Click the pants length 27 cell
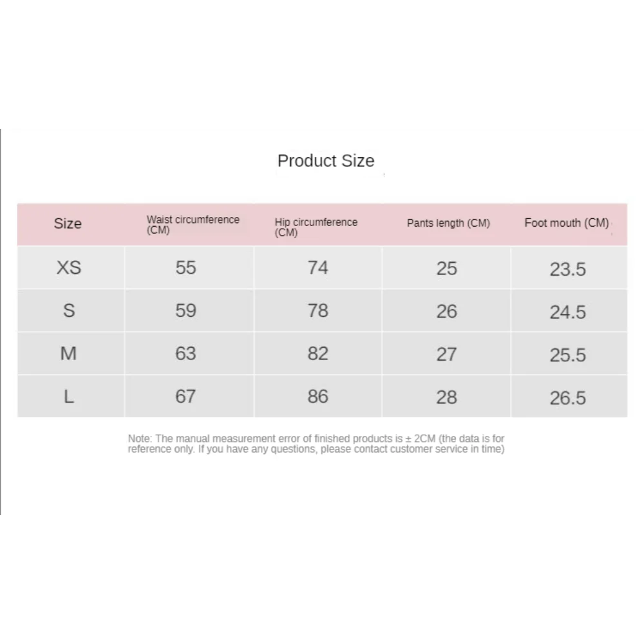Image resolution: width=644 pixels, height=644 pixels. pos(446,354)
